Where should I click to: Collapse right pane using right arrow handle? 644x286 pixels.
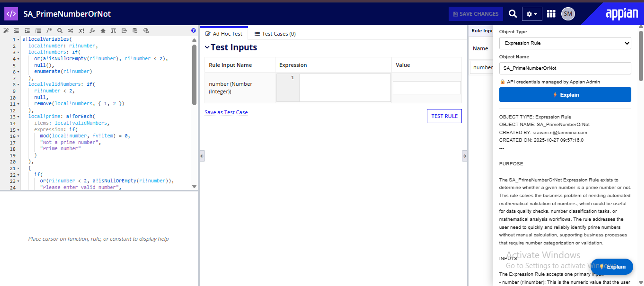(465, 156)
